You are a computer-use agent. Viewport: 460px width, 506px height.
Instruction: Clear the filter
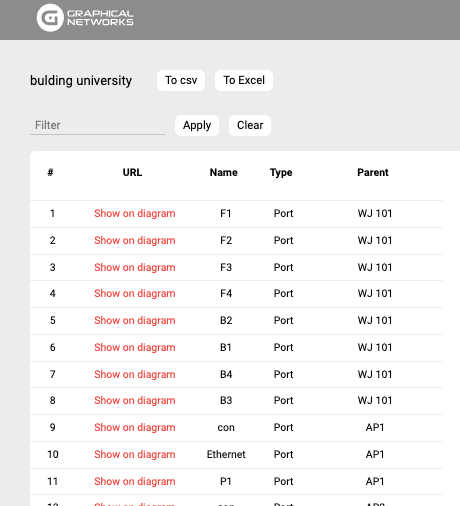pos(250,125)
